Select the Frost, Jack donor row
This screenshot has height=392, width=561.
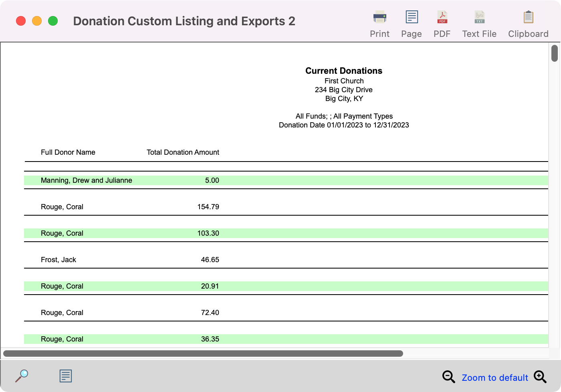(59, 260)
